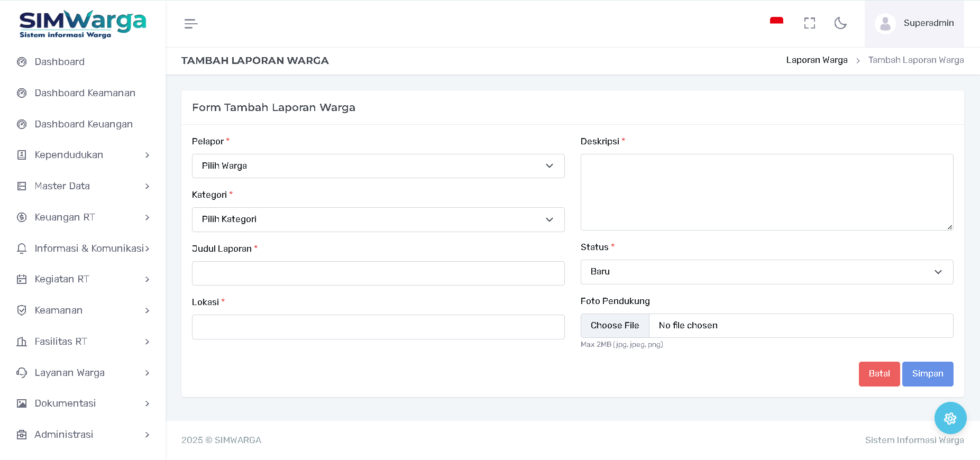Click the Choose File button

click(615, 326)
